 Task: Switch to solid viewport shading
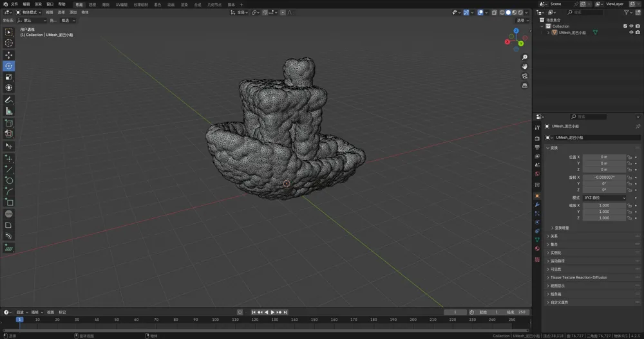click(508, 12)
